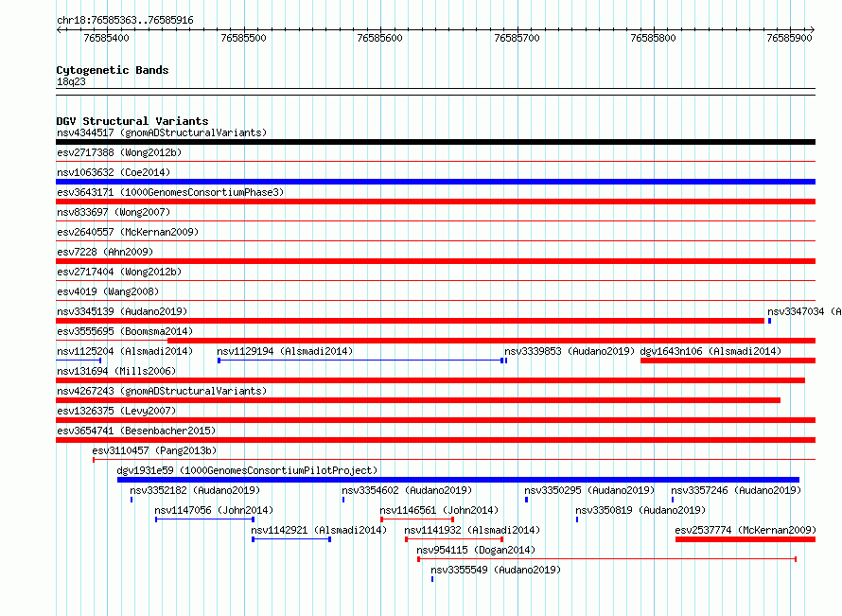Open the esv2717388 (Wong2012b) variant
842x616 pixels.
click(119, 152)
